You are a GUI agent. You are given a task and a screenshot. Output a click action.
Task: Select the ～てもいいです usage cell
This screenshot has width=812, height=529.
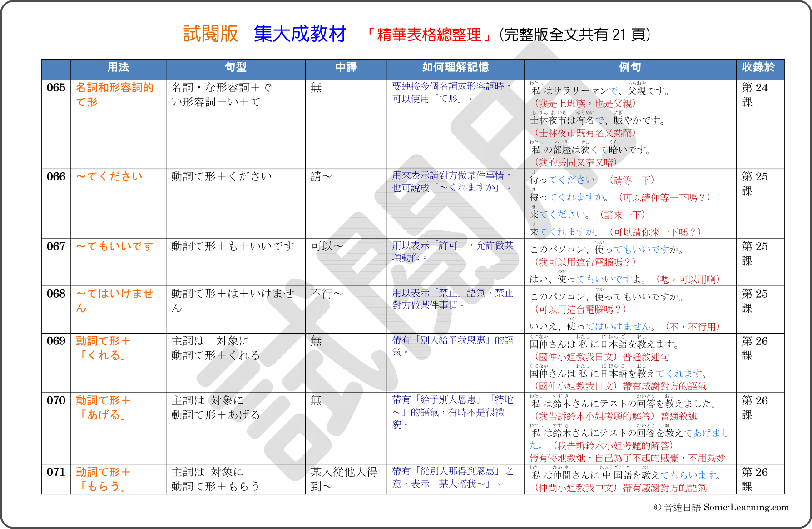point(115,246)
